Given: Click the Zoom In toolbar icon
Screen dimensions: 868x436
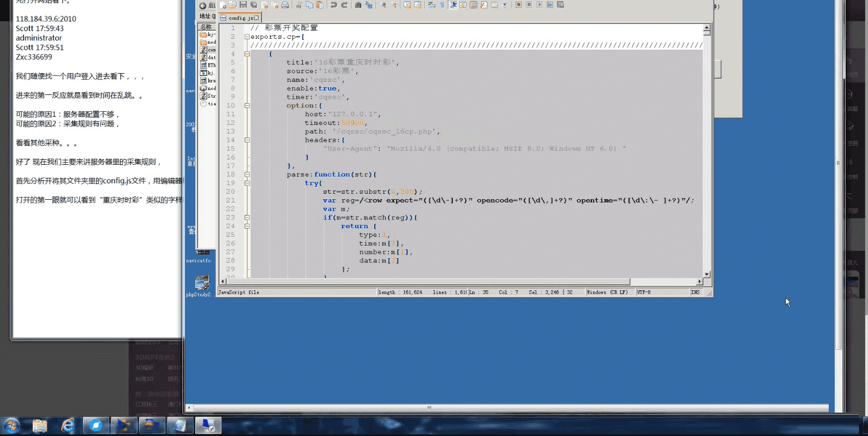Looking at the screenshot, I should point(383,5).
